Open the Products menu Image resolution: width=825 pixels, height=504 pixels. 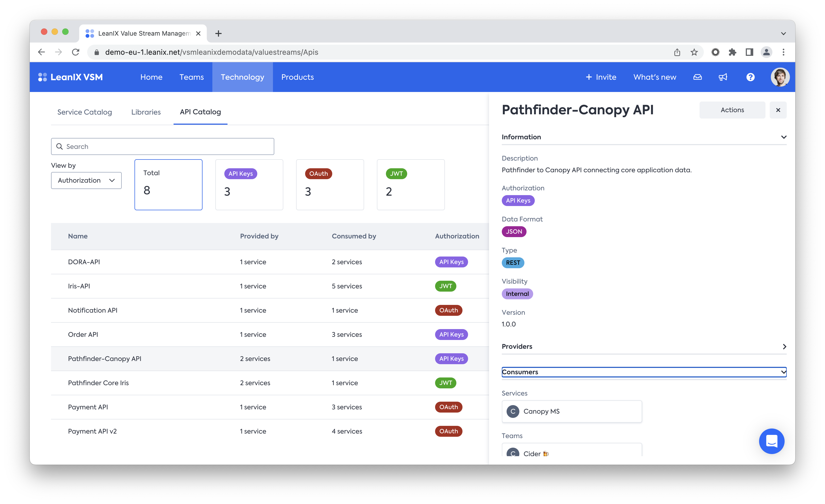click(x=297, y=77)
